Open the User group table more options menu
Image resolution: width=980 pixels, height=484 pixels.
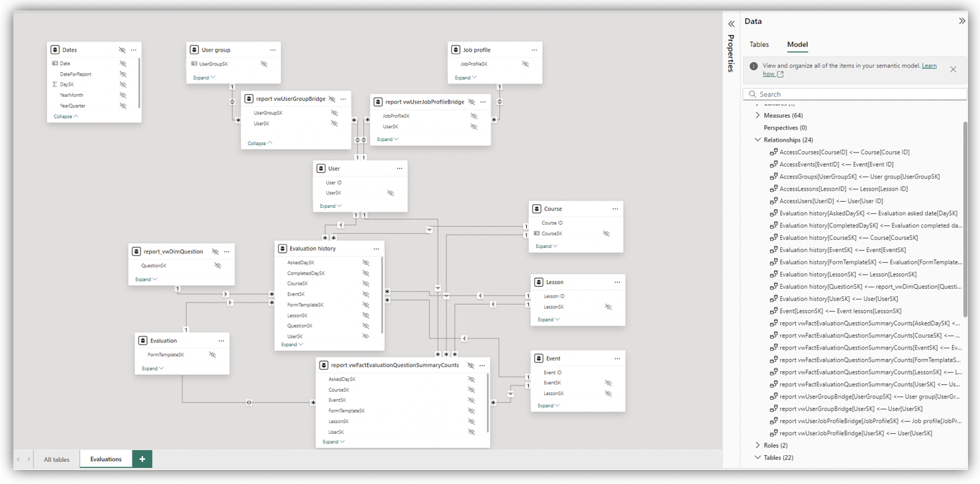pyautogui.click(x=273, y=50)
